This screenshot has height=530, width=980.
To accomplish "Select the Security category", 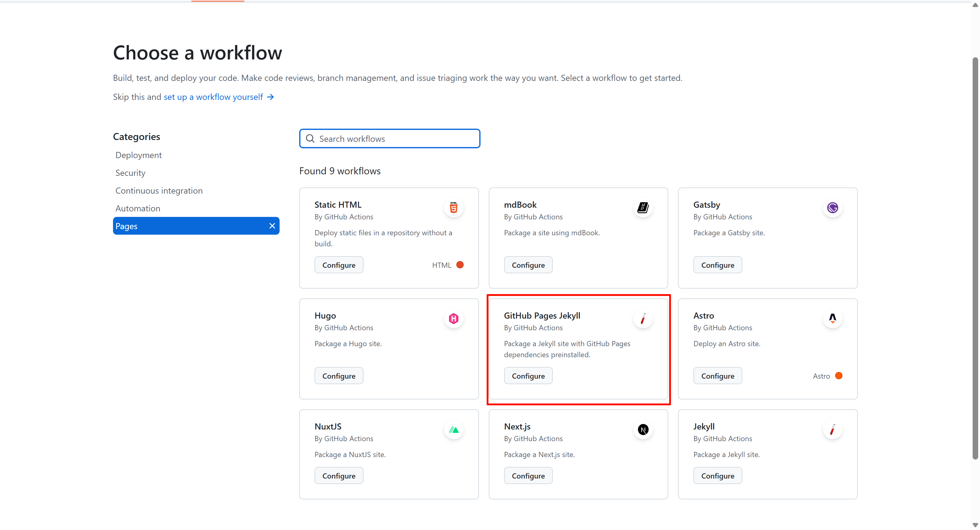I will click(130, 173).
